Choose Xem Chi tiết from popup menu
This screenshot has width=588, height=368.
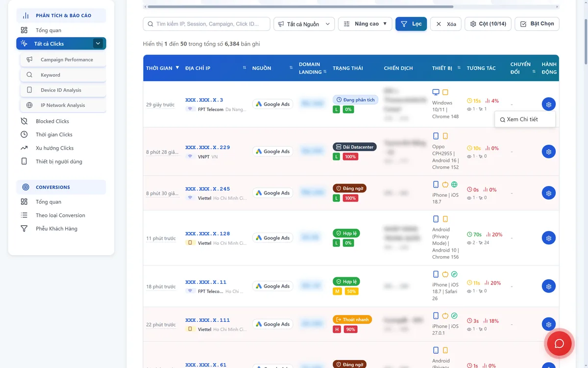coord(525,119)
